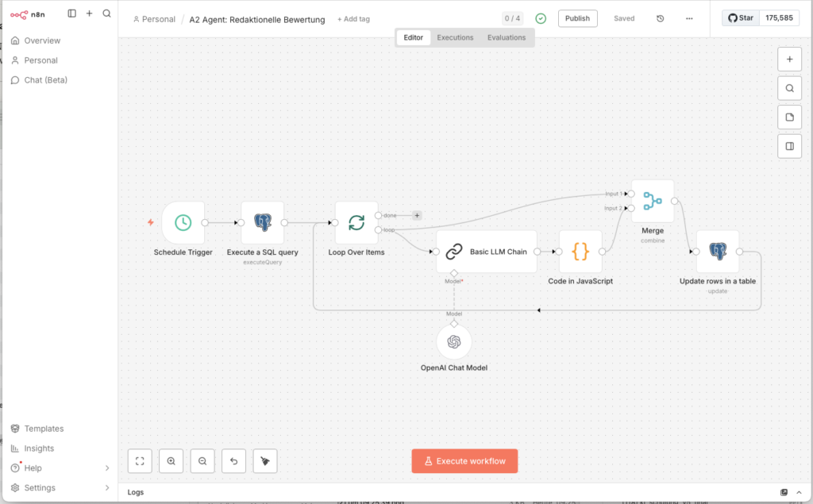
Task: Expand the Help submenu
Action: point(107,468)
